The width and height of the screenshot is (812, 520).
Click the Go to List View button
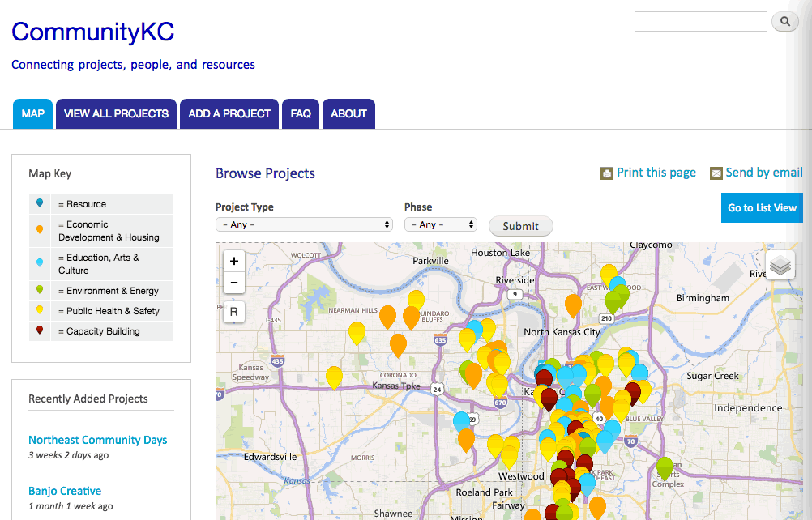(762, 208)
